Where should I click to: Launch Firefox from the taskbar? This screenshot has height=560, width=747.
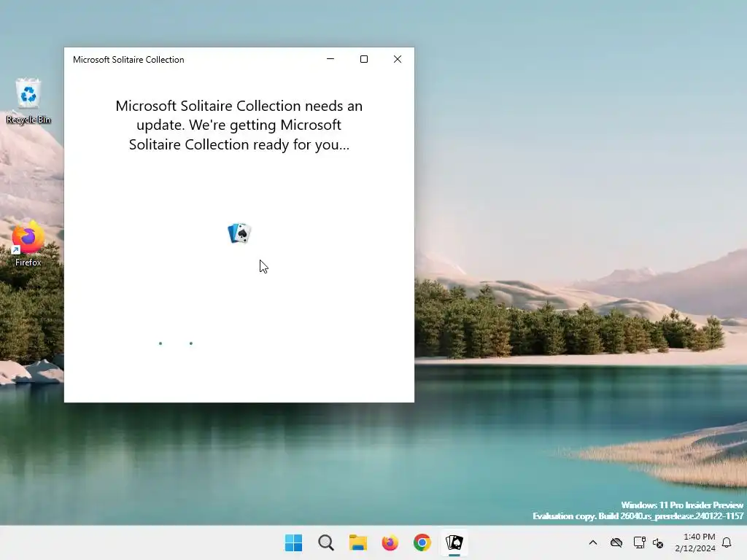coord(390,542)
